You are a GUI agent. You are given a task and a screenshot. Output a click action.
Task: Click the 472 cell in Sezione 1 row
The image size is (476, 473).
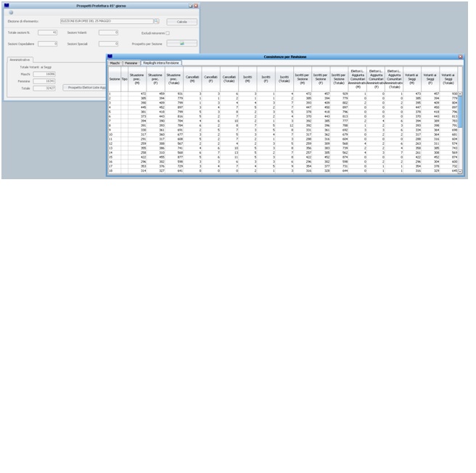click(x=137, y=94)
